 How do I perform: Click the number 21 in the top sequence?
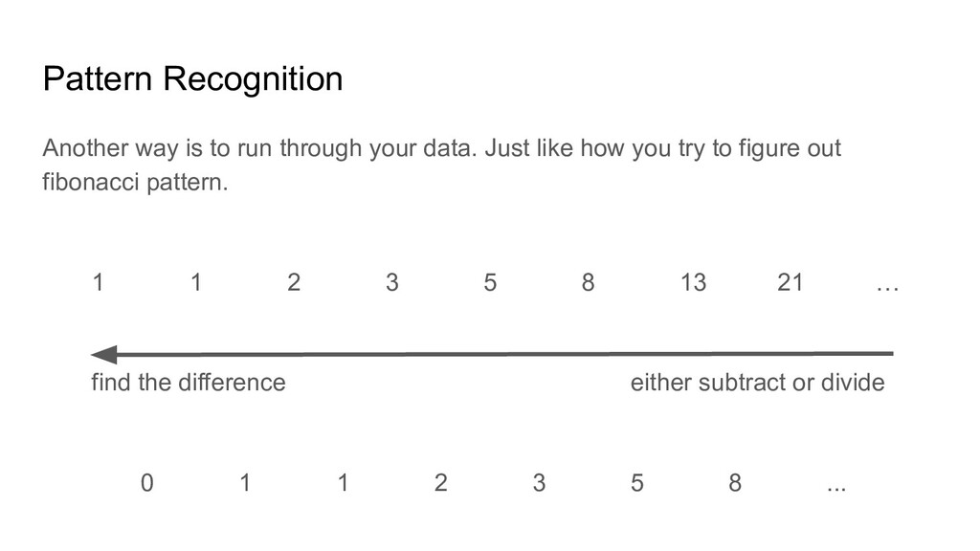pos(790,282)
